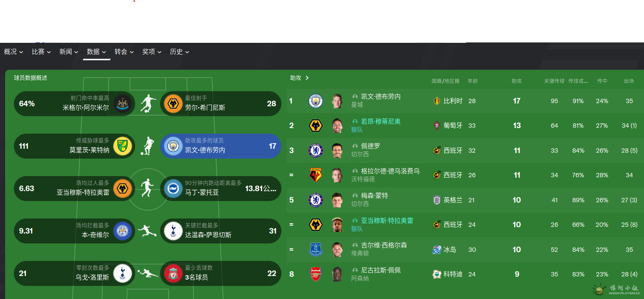Open player link 若昂·穆蒂尼奥
Viewport: 644px width, 299px height.
380,121
